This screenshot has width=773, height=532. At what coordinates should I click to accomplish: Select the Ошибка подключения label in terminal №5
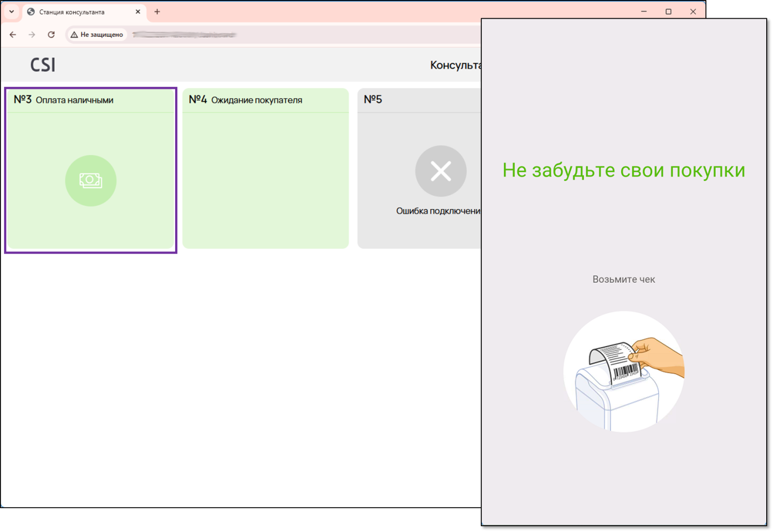(438, 211)
